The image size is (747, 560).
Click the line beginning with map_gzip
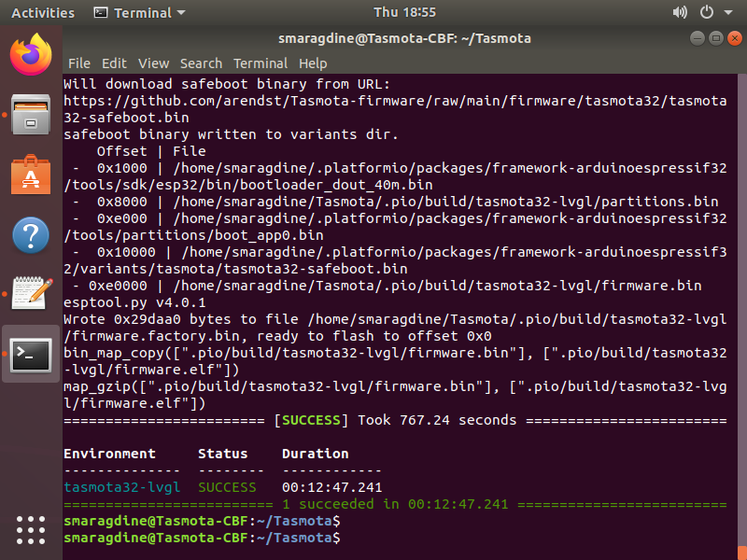click(x=395, y=395)
